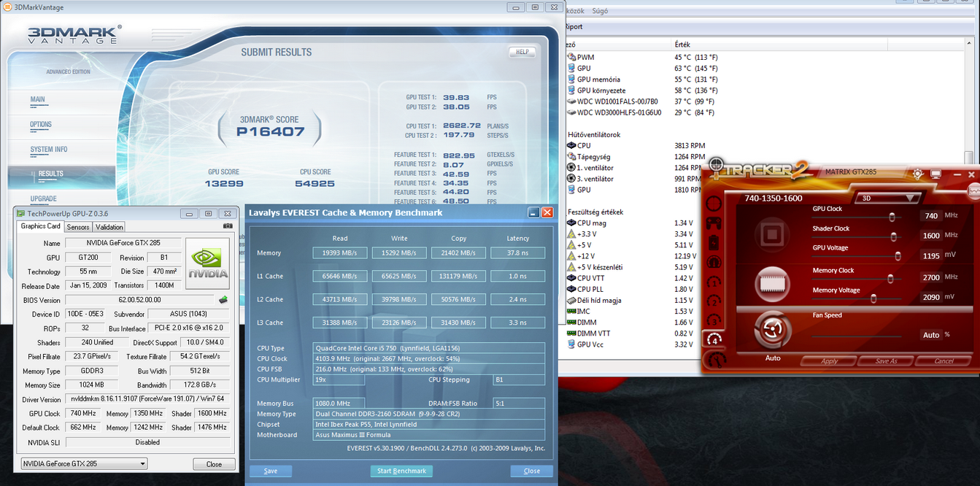Click Save As in iTracker2

tap(886, 361)
